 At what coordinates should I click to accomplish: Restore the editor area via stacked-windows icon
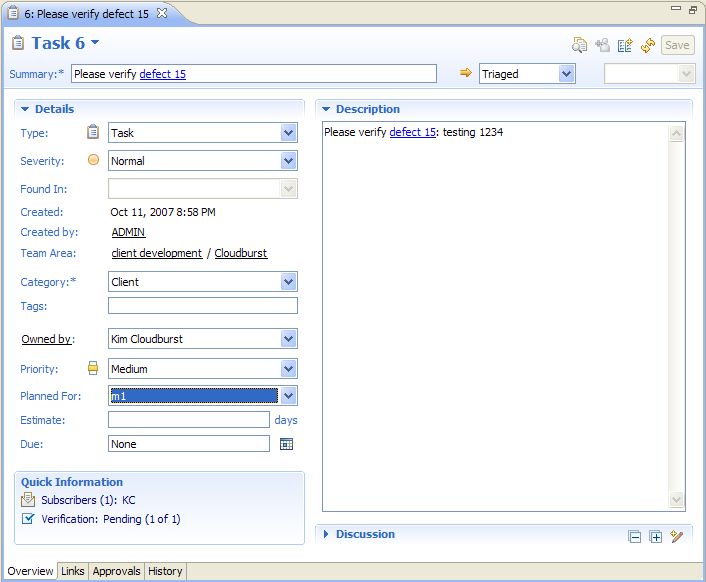click(x=693, y=9)
